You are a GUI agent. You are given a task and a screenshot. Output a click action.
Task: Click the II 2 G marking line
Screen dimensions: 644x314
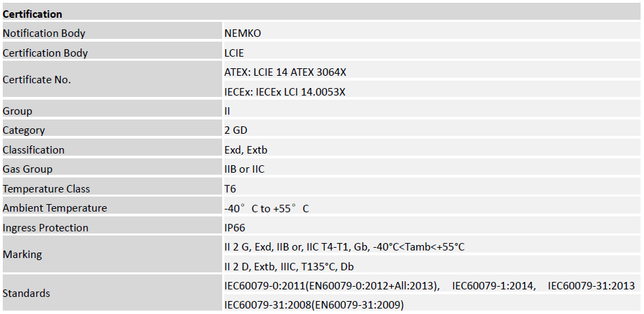[349, 247]
